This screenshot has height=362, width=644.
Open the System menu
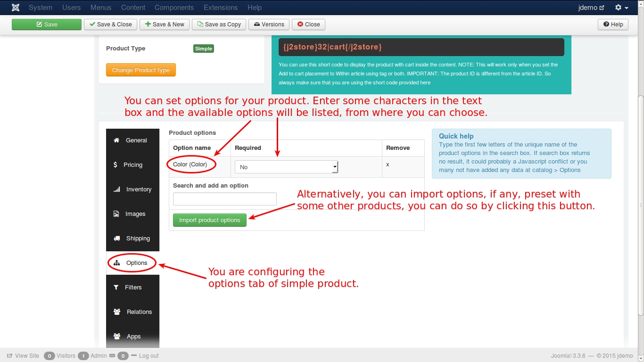point(41,8)
